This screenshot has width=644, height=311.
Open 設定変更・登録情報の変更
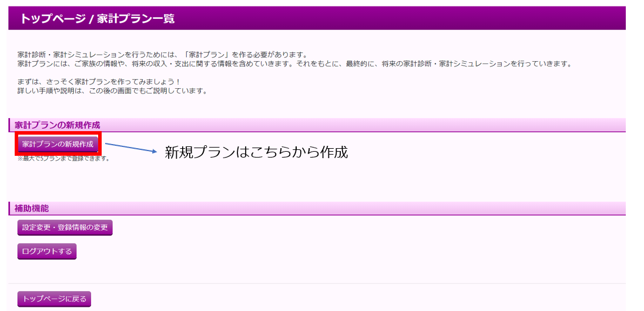[65, 228]
